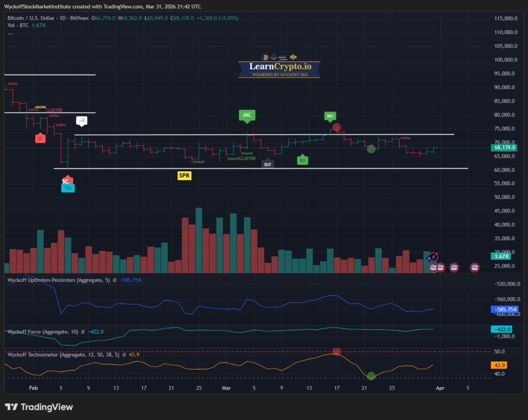Click the tallest green volume bar near Feb 25
The image size is (528, 420).
coord(199,240)
